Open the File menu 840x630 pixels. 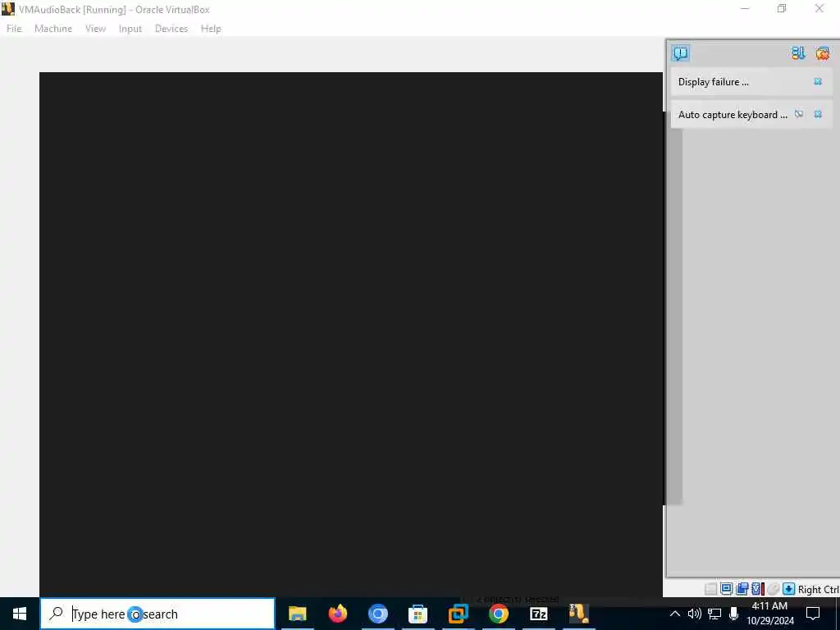coord(14,29)
